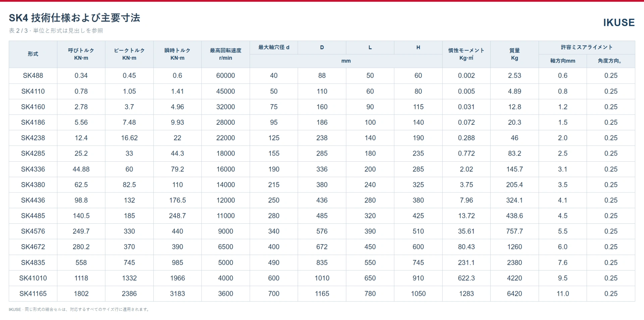
Task: Click the 瞬時トルク column header
Action: click(x=177, y=54)
